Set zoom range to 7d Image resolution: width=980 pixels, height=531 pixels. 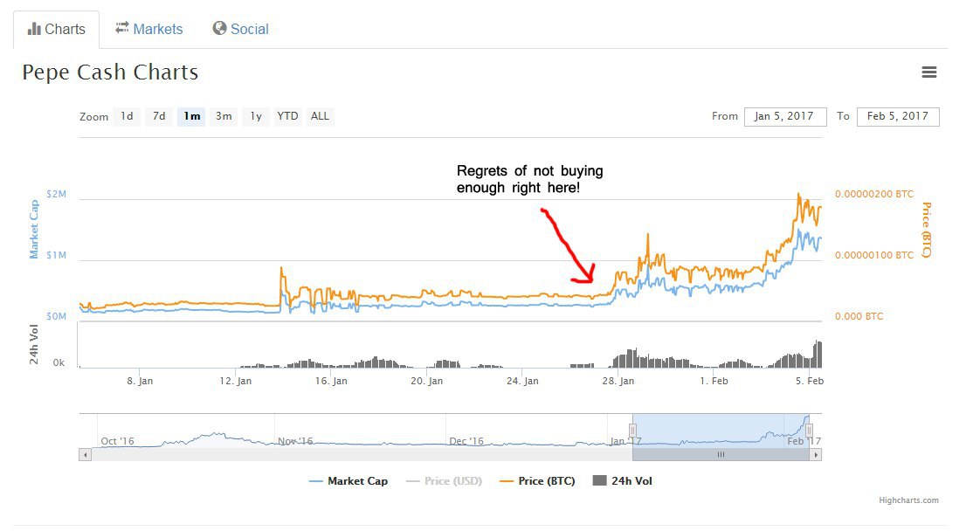159,116
